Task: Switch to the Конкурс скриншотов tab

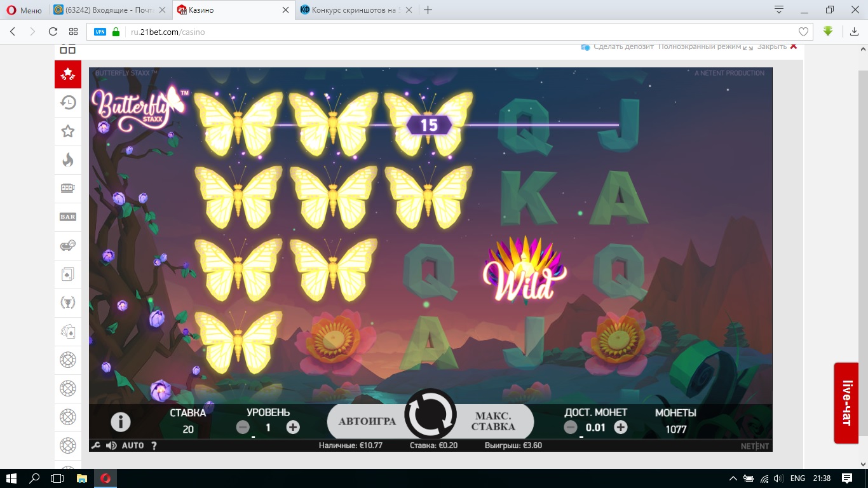Action: point(355,10)
